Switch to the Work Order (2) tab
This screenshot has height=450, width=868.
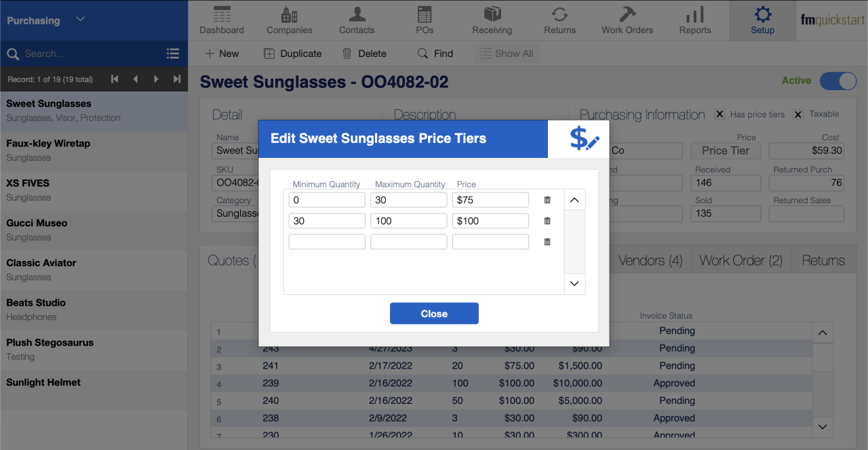(x=741, y=260)
